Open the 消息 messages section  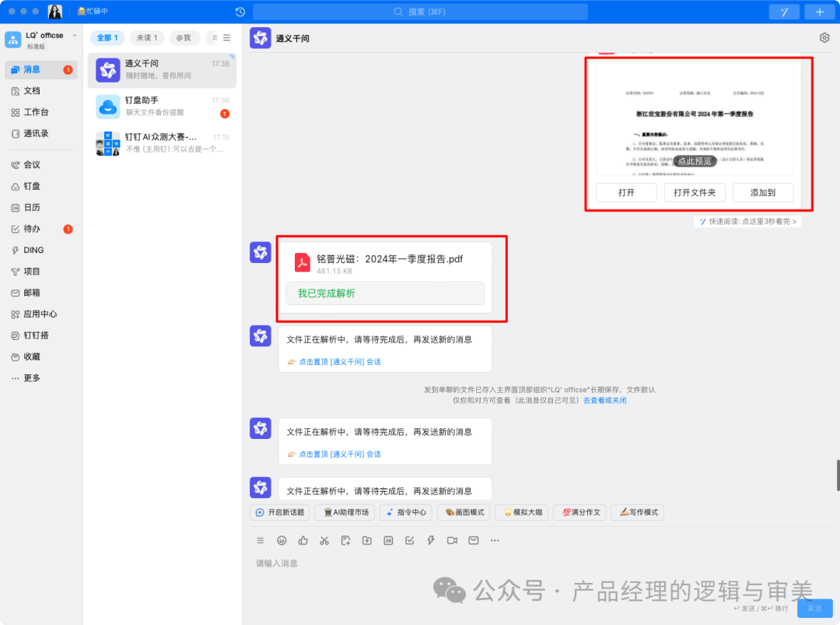40,70
